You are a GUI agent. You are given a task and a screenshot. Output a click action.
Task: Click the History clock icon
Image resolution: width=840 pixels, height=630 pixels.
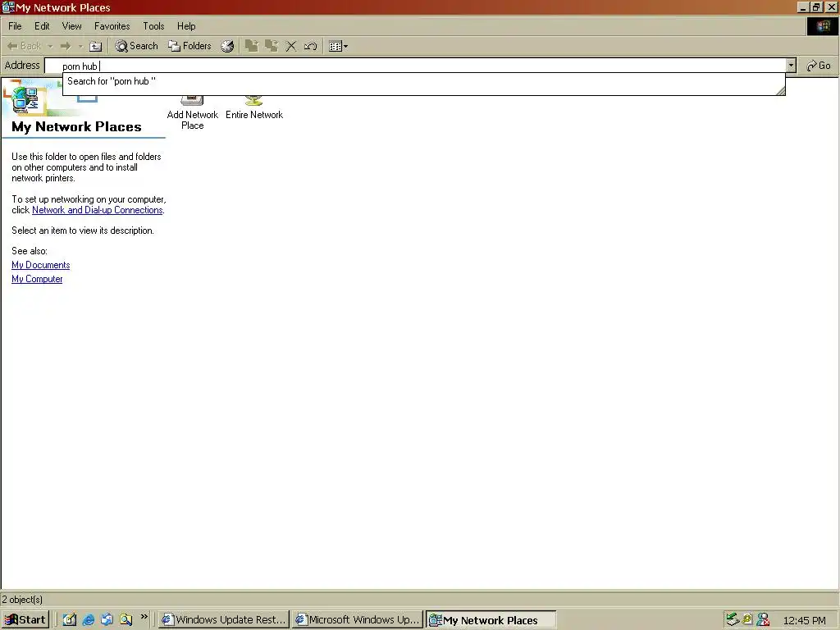coord(227,46)
